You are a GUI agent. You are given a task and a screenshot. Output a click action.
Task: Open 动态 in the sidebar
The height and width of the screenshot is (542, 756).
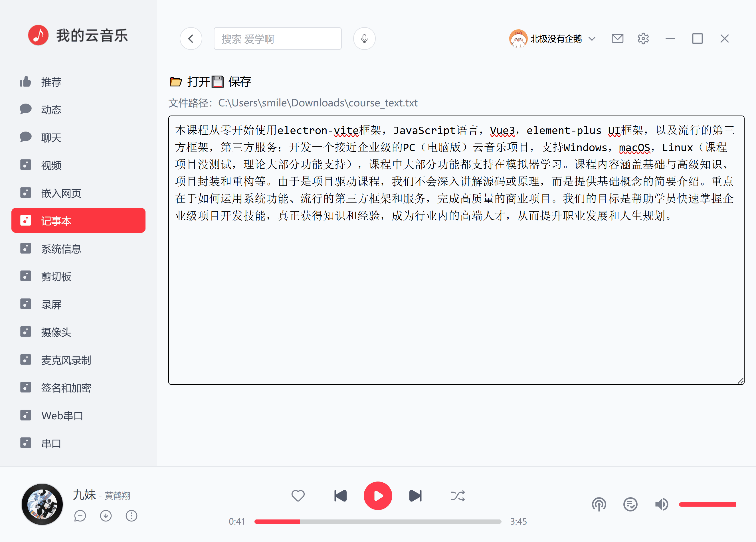78,109
